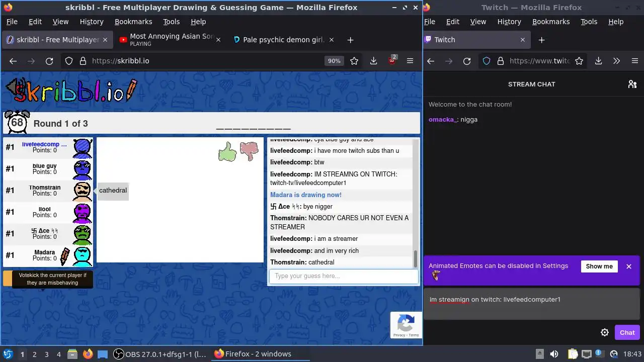Open Twitch chat community icon
This screenshot has height=362, width=644.
coord(632,84)
